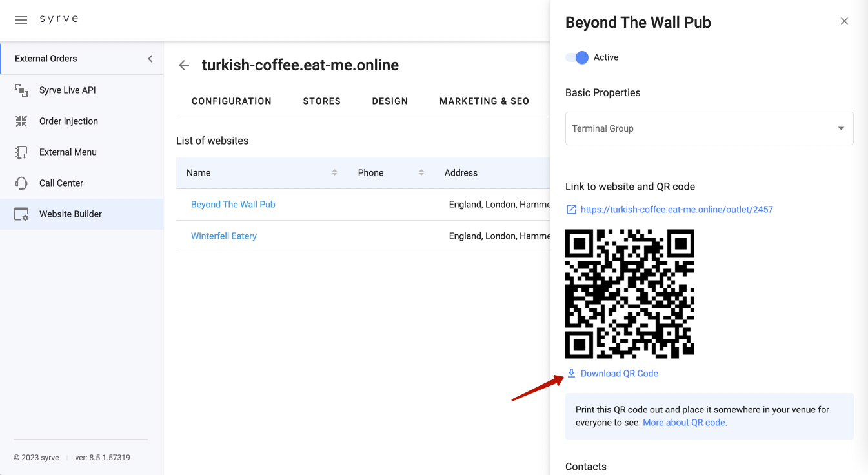Screen dimensions: 868x475
Task: Switch to the Stores tab
Action: coord(321,101)
